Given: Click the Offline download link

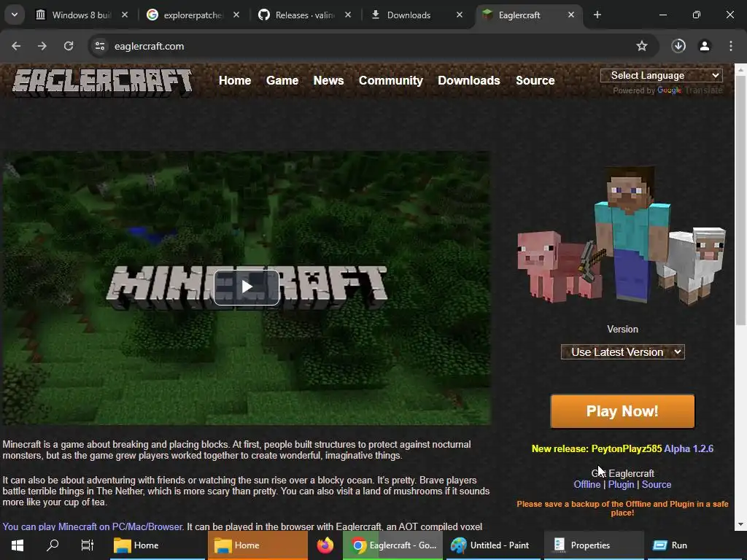Looking at the screenshot, I should tap(587, 484).
